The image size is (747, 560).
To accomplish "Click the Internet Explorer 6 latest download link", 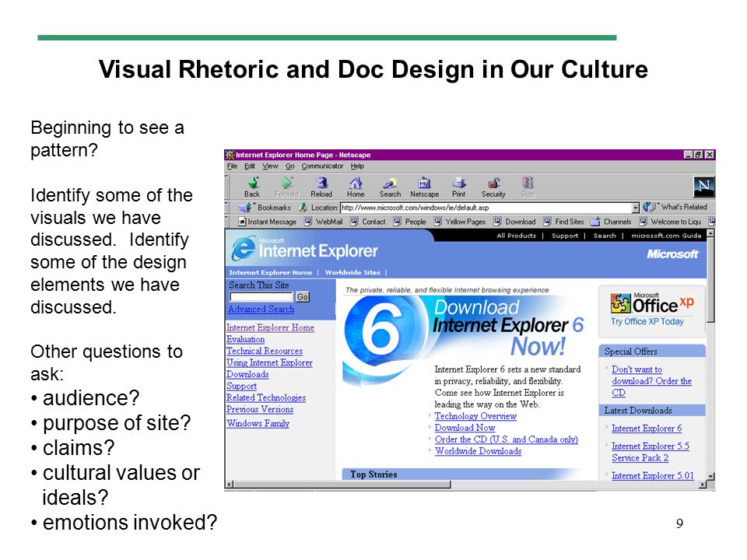I will 647,428.
